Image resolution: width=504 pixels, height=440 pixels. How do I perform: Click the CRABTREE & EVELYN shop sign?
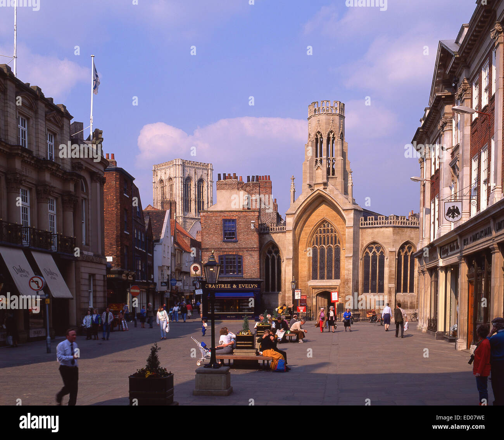click(x=232, y=286)
